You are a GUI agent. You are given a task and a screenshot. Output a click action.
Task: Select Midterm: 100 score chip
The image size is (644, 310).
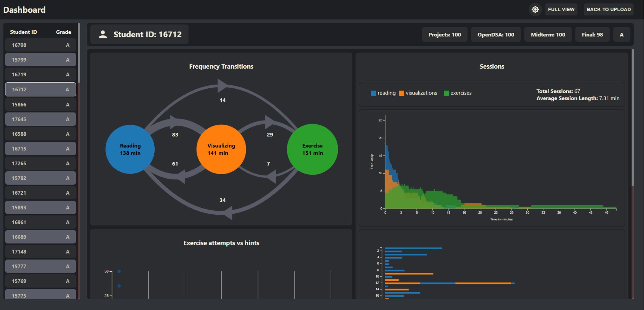coord(548,35)
